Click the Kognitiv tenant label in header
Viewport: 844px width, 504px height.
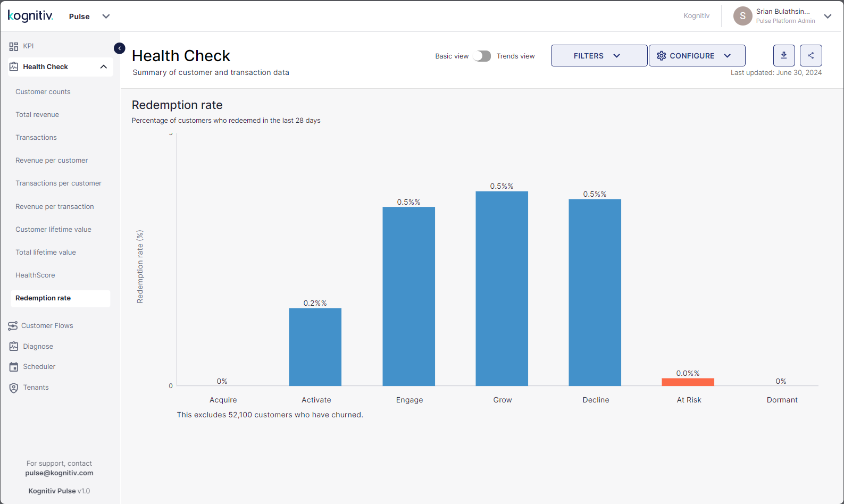point(697,16)
